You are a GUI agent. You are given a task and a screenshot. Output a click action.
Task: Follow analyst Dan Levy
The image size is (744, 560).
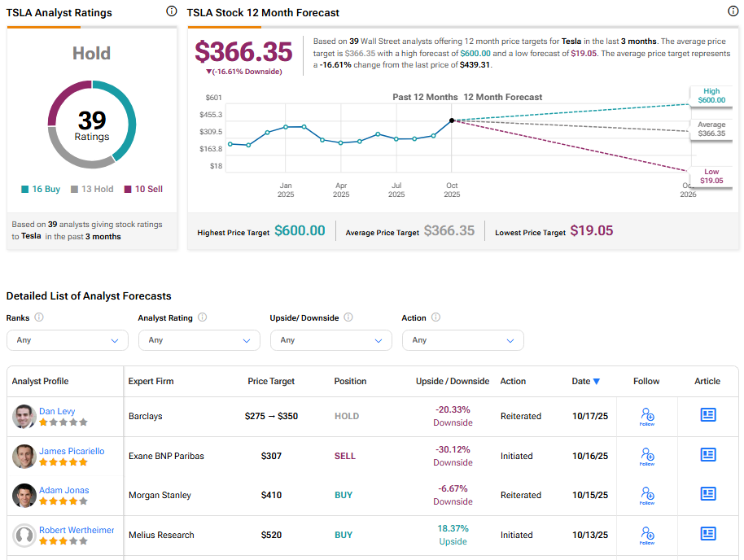tap(647, 416)
